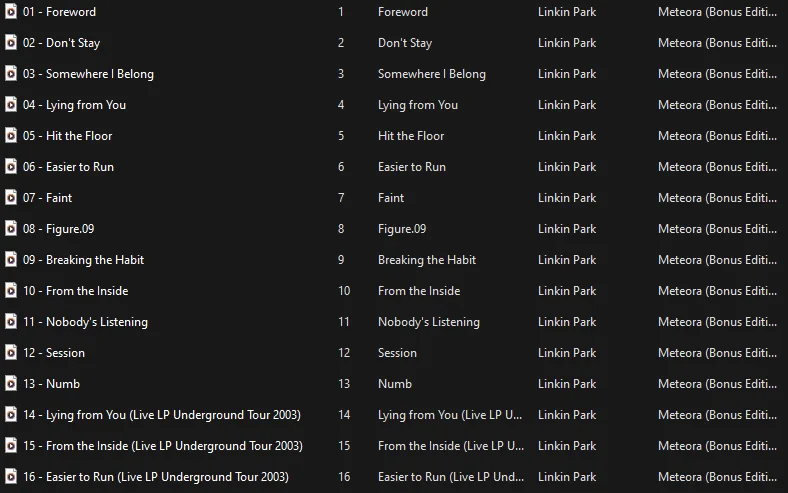This screenshot has height=493, width=788.
Task: Click the file icon beside 03 - Somewhere I Belong
Action: [x=11, y=74]
